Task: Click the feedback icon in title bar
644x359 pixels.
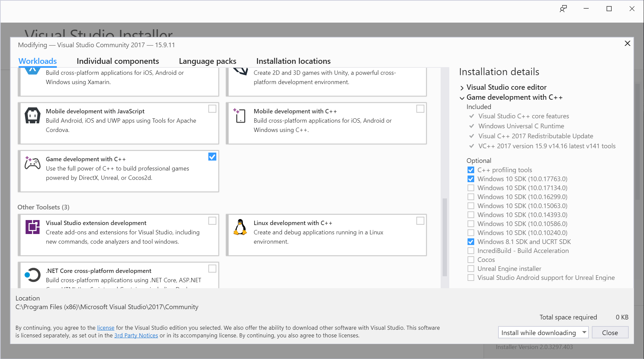Action: [563, 9]
